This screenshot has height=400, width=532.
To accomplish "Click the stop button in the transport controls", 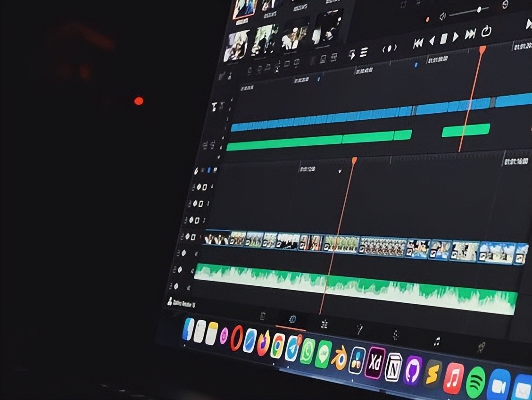I will tap(443, 40).
